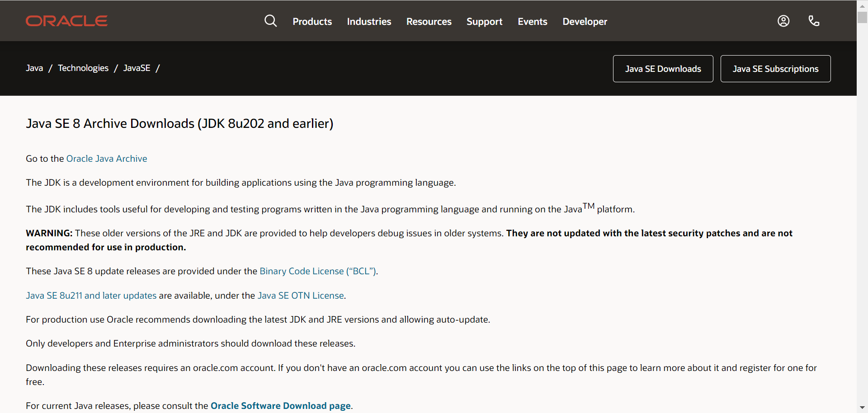Open the Developer menu
The height and width of the screenshot is (413, 868).
click(585, 22)
